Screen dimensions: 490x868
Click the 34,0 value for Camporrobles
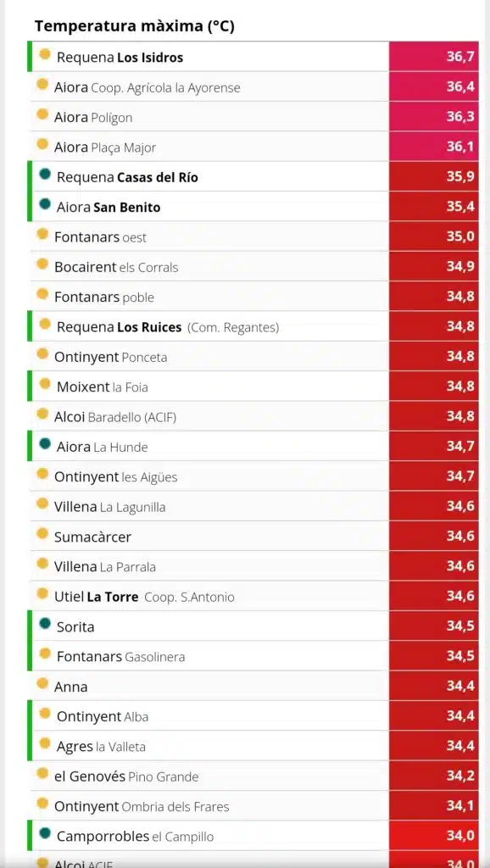434,836
